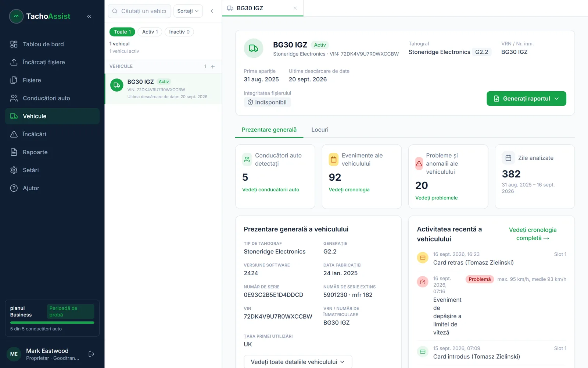Click the large truck icon in vehicle header

pos(254,48)
